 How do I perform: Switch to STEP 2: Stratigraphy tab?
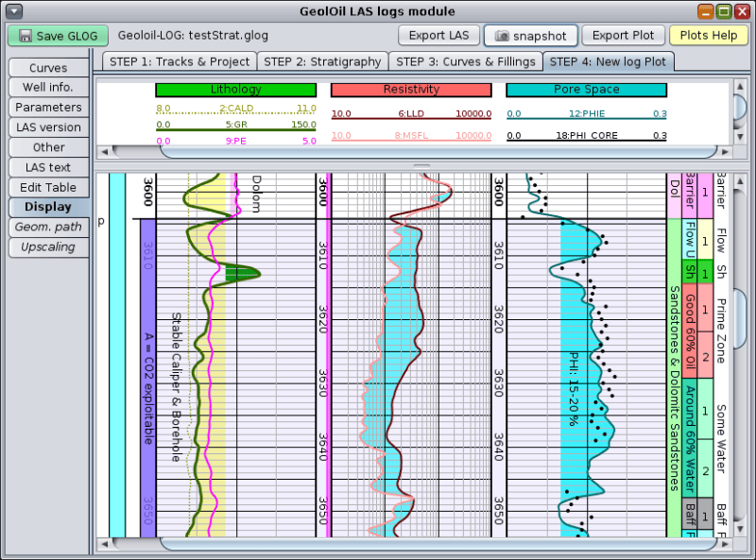click(x=322, y=61)
